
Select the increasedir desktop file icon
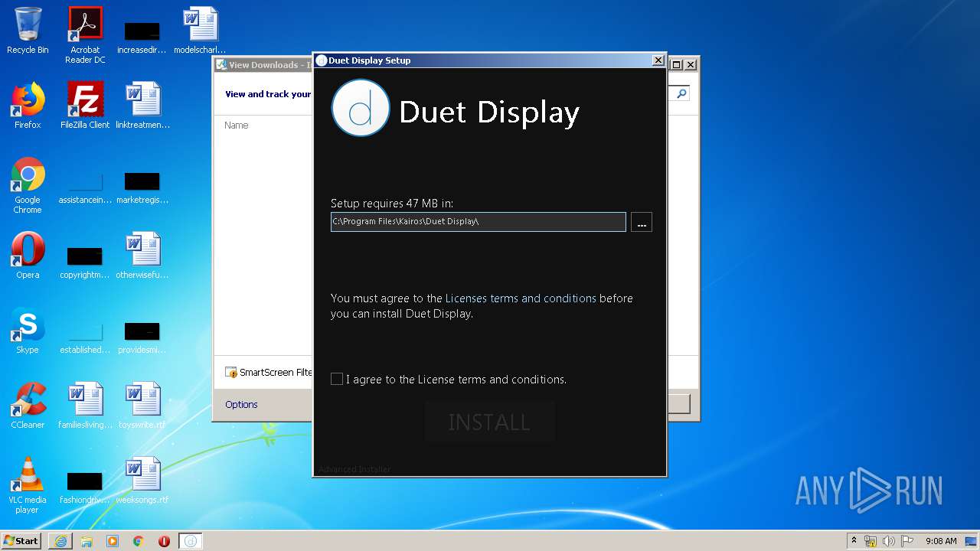point(142,37)
